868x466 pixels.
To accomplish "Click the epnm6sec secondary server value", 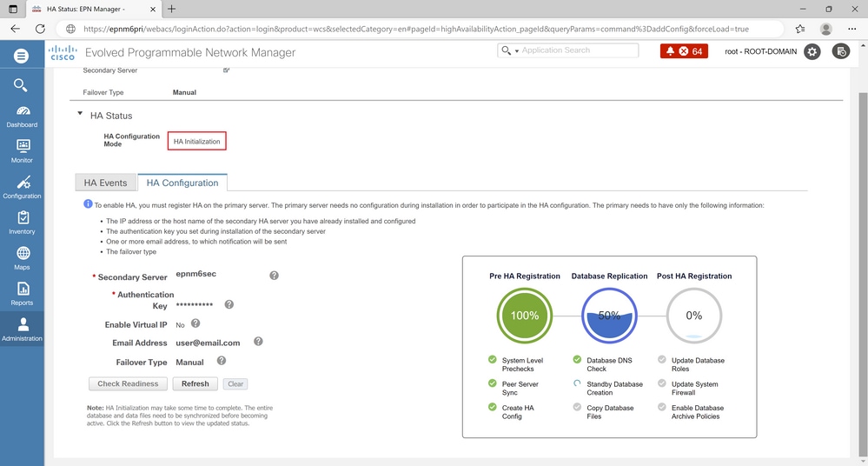I will pyautogui.click(x=196, y=274).
